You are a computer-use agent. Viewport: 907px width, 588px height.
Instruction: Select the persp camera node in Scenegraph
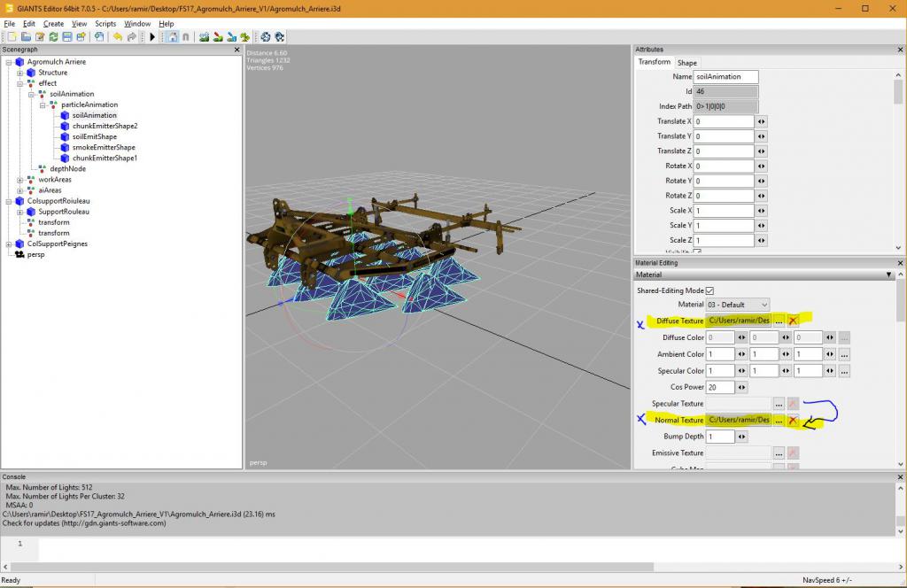tap(35, 254)
